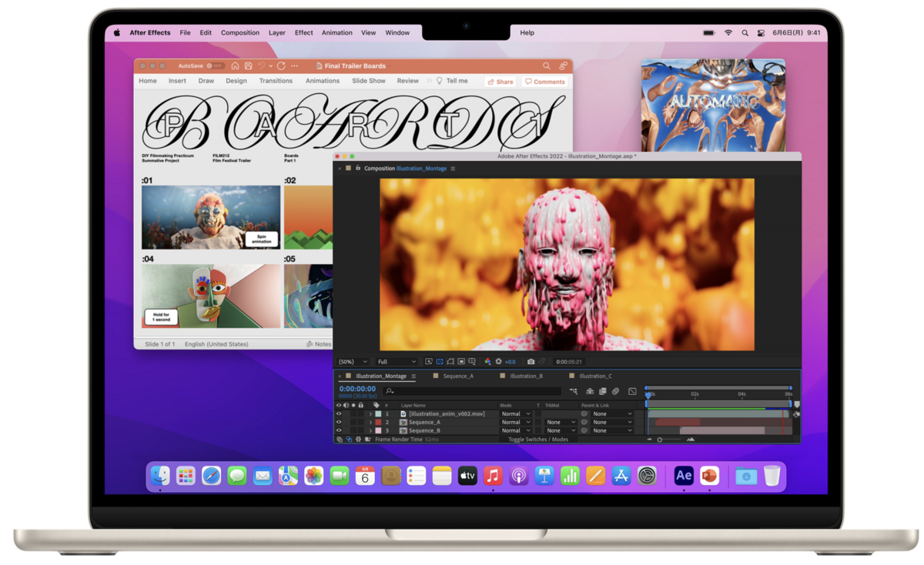Open Mode dropdown for illustration_anim_v002.mov layer
The width and height of the screenshot is (924, 565).
[x=515, y=414]
